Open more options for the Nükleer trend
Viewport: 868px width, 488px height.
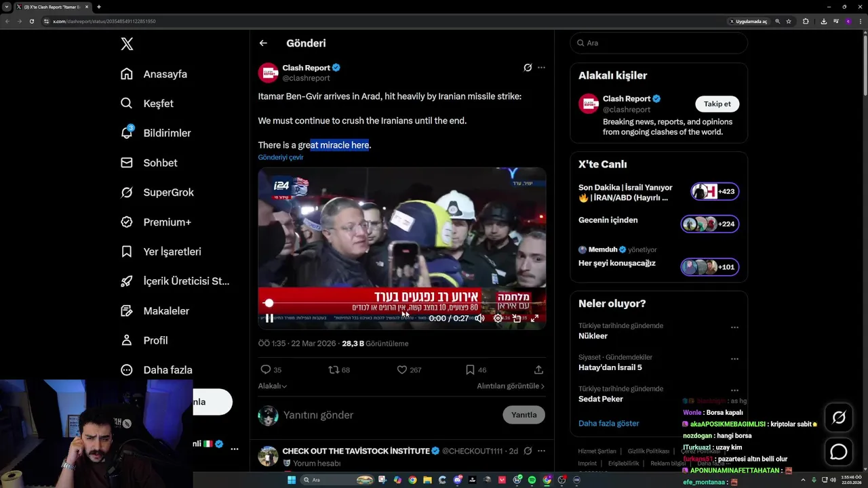coord(734,327)
